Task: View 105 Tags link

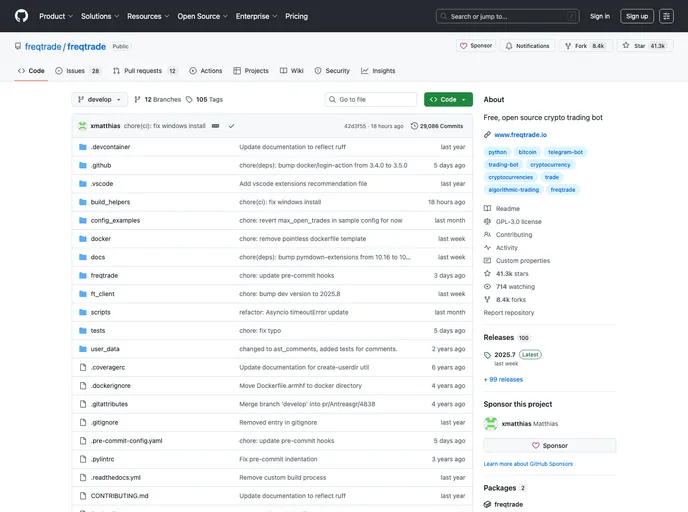Action: click(x=204, y=100)
